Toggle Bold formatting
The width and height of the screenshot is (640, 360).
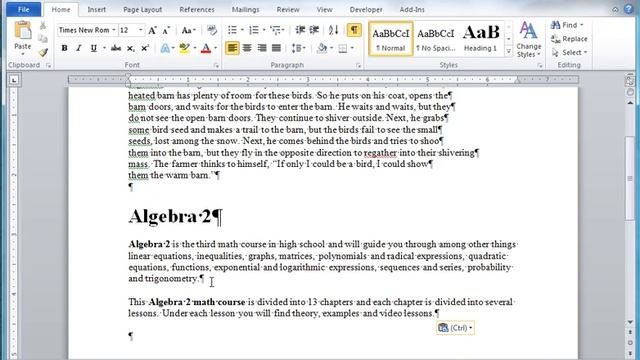pyautogui.click(x=64, y=48)
